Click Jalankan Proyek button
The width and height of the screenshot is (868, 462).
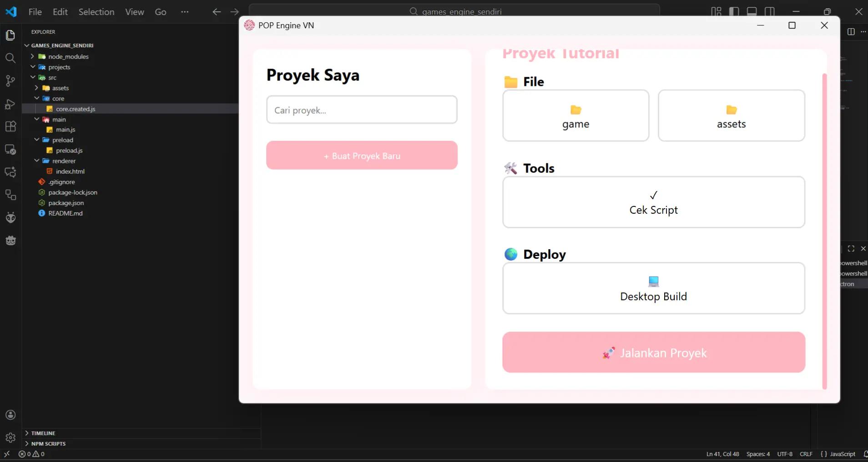(x=654, y=352)
